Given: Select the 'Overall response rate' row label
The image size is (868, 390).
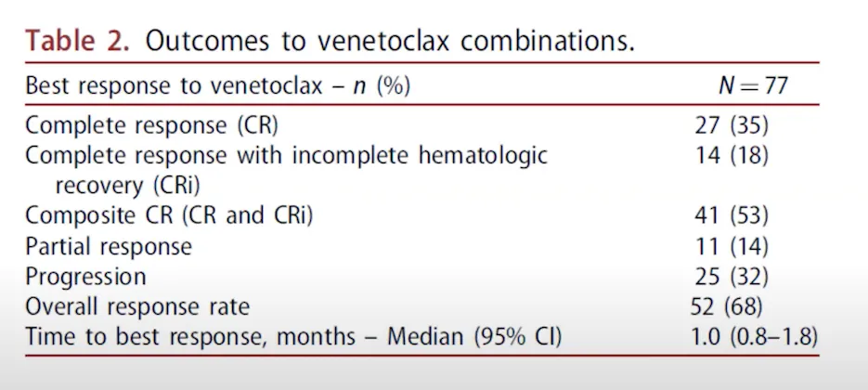Looking at the screenshot, I should 137,306.
